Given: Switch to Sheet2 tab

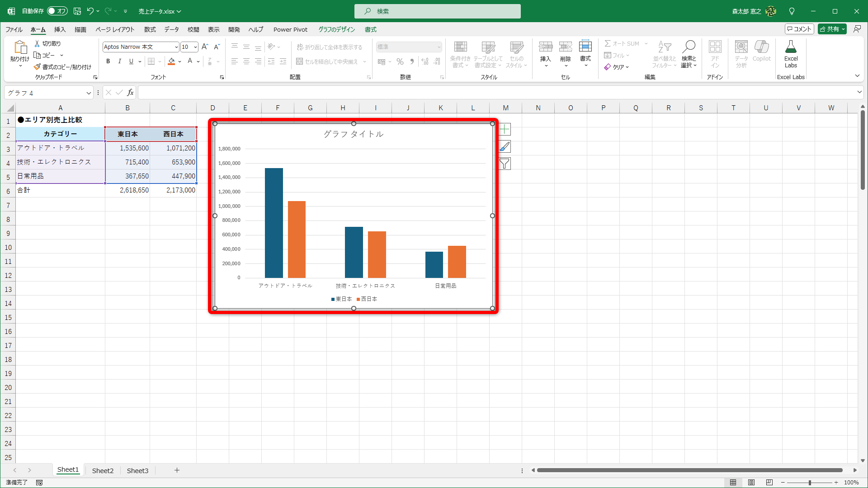Looking at the screenshot, I should [103, 470].
